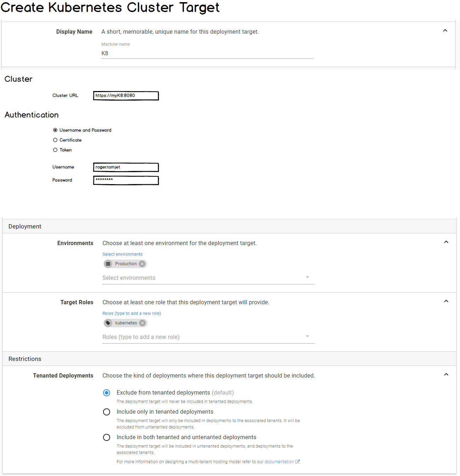
Task: Remove the Production environment chip
Action: point(142,263)
